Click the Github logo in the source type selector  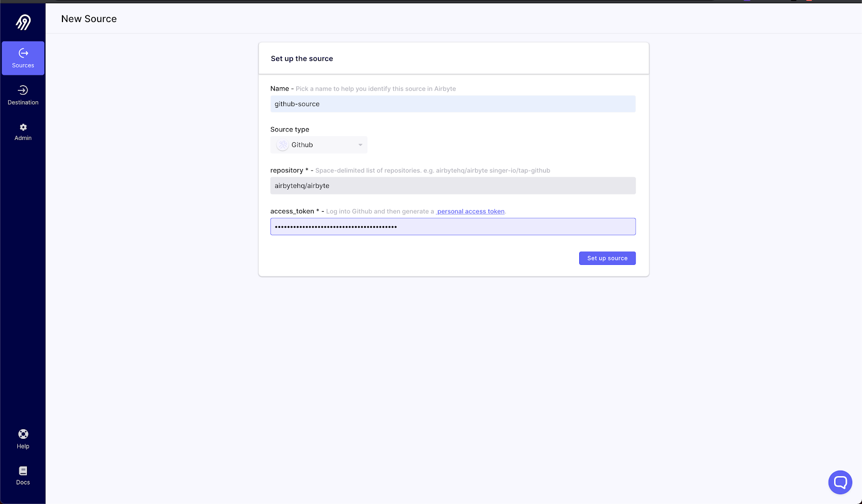[x=282, y=144]
